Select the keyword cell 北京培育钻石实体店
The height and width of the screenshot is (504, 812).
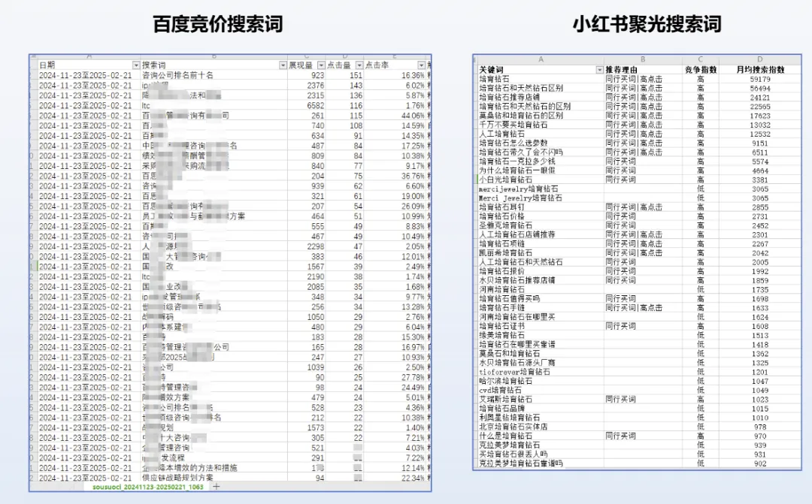click(x=541, y=427)
